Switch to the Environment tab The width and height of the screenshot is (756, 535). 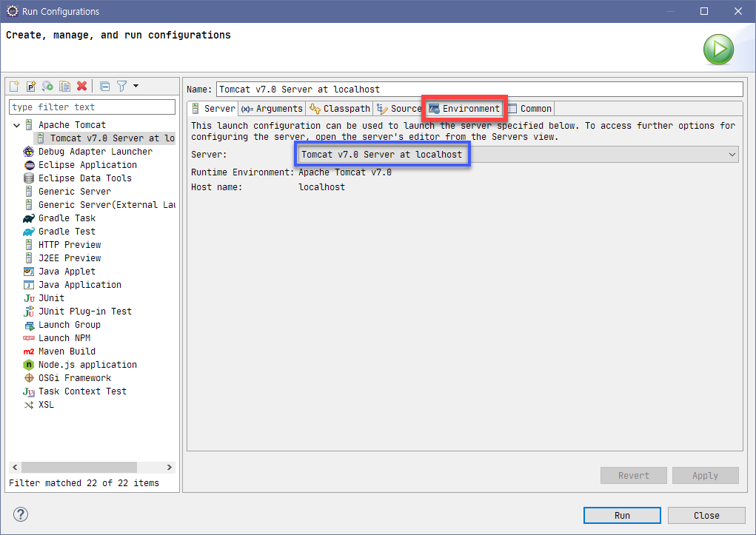point(464,109)
